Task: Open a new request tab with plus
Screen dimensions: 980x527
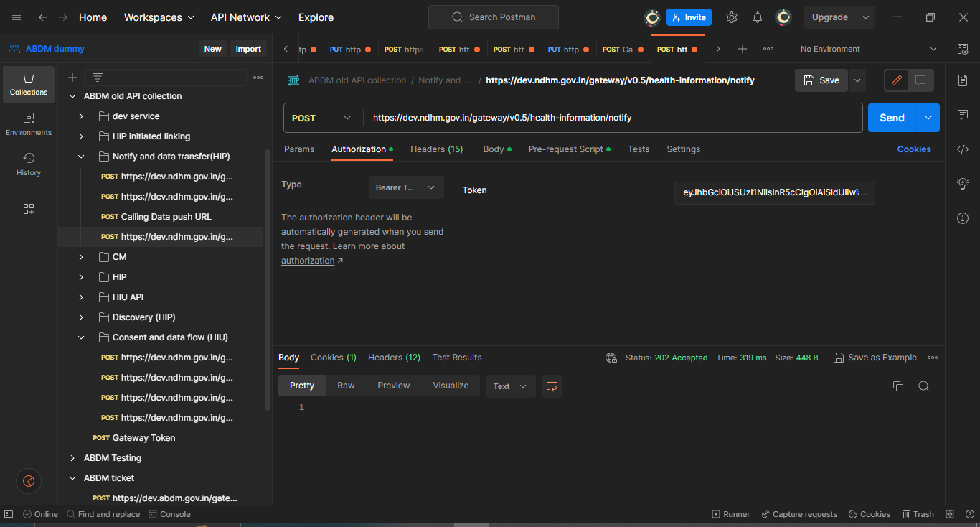Action: [743, 49]
